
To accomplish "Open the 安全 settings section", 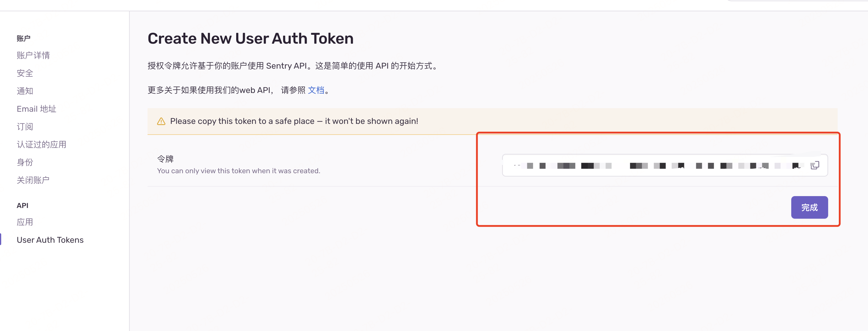I will click(25, 73).
